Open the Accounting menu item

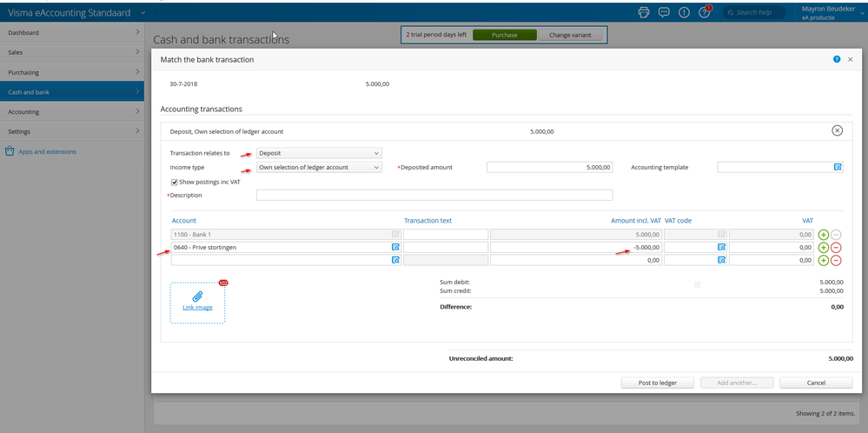pos(72,112)
